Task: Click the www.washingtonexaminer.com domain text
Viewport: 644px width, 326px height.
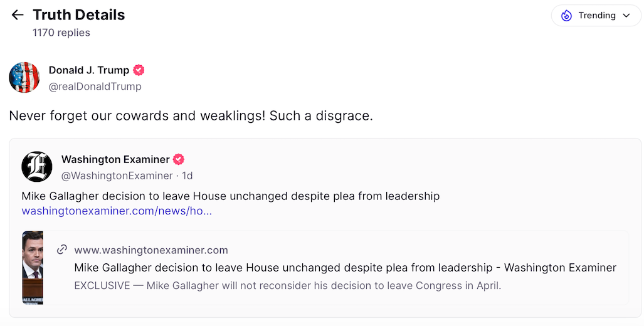Action: pyautogui.click(x=151, y=250)
